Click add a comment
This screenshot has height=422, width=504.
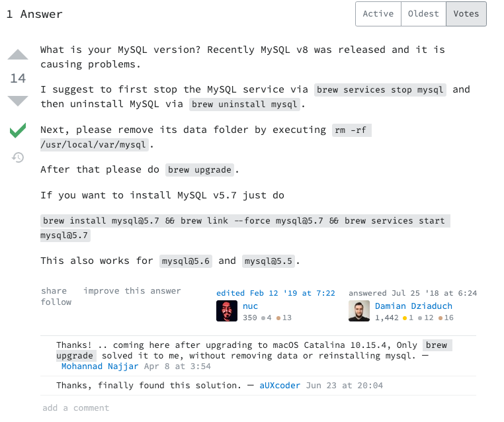(x=75, y=408)
